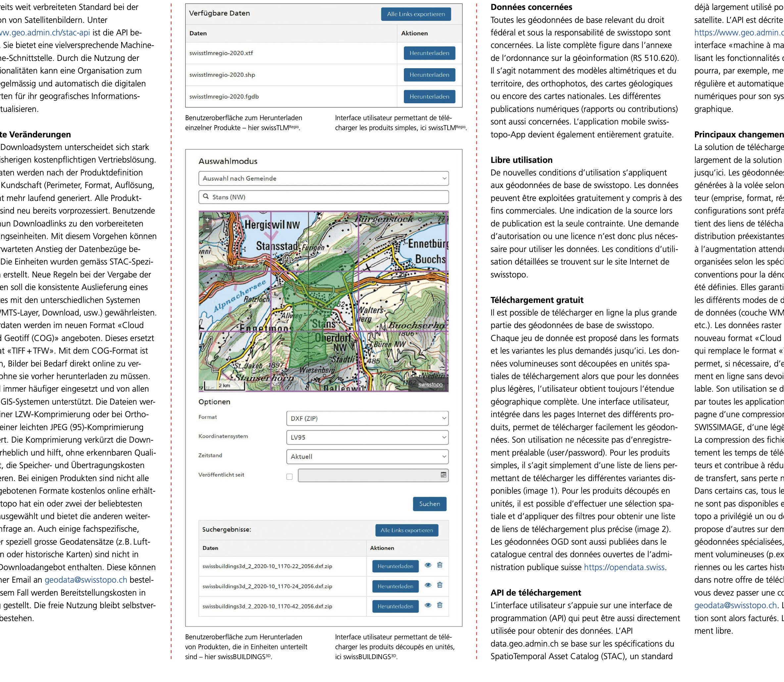Screen dimensions: 784x682
Task: Click the Données concernées heading
Action: [x=531, y=7]
